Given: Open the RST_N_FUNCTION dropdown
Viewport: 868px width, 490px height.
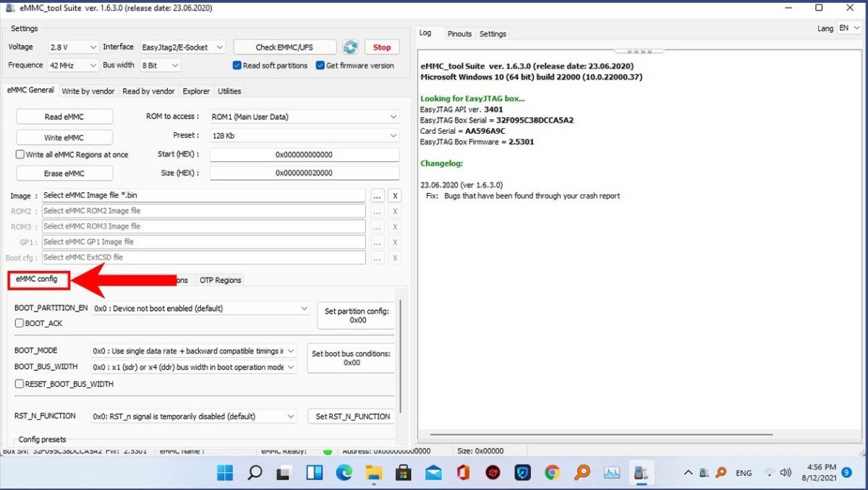Looking at the screenshot, I should pyautogui.click(x=194, y=416).
